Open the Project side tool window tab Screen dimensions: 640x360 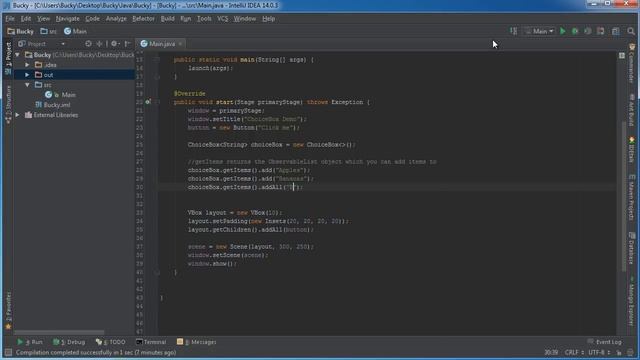coord(8,58)
